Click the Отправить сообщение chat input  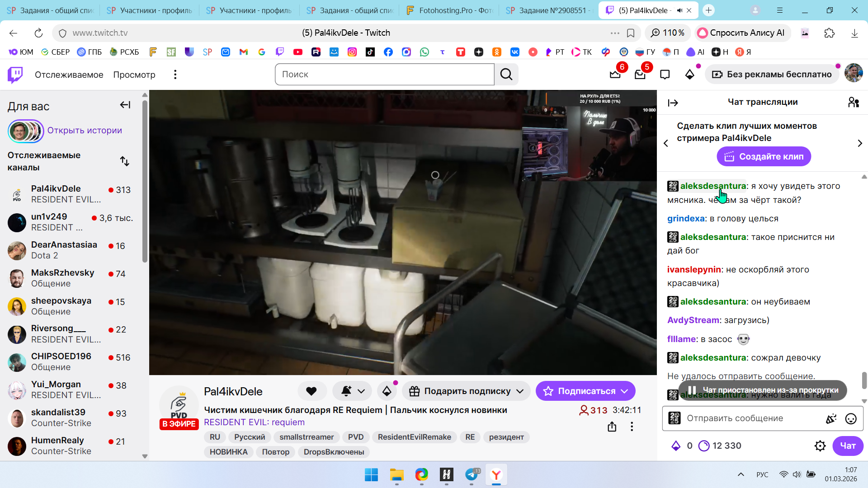[x=750, y=418]
